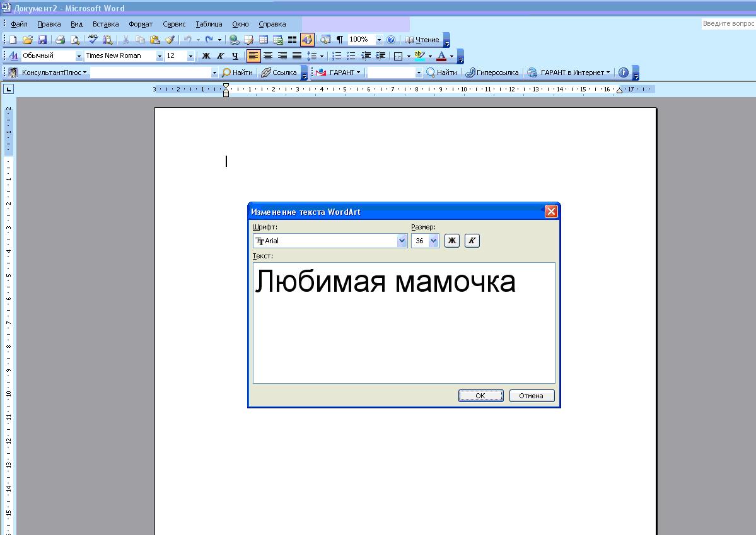The height and width of the screenshot is (535, 756).
Task: Click the Insert Table icon
Action: coord(264,40)
